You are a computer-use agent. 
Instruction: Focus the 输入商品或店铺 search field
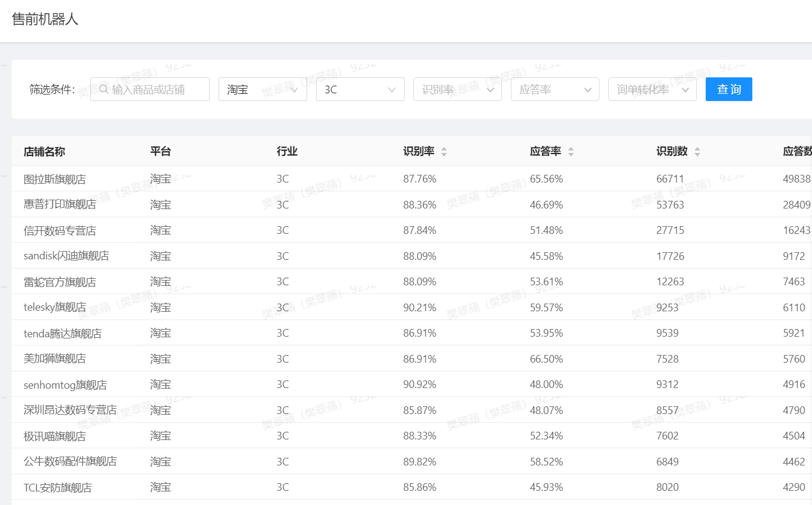(150, 89)
